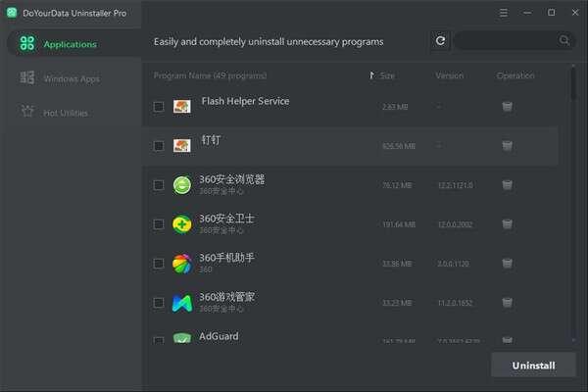The height and width of the screenshot is (392, 588).
Task: Sort the list by Version column header
Action: pos(449,75)
